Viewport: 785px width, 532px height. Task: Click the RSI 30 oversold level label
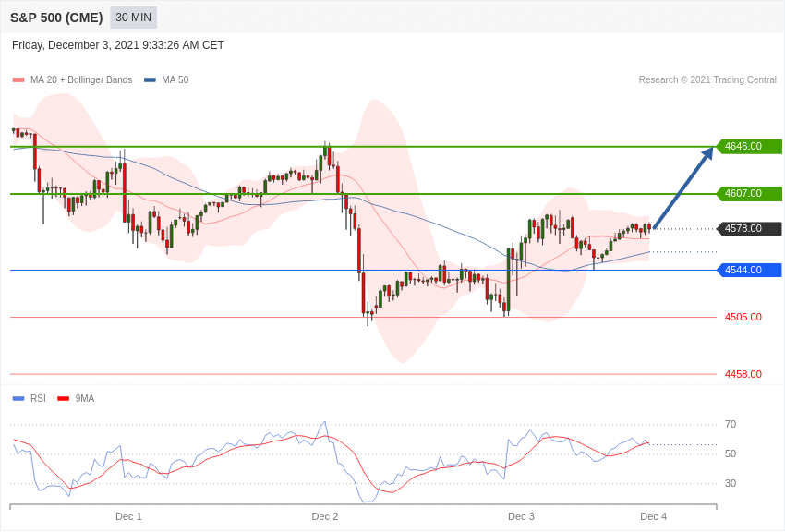click(731, 483)
